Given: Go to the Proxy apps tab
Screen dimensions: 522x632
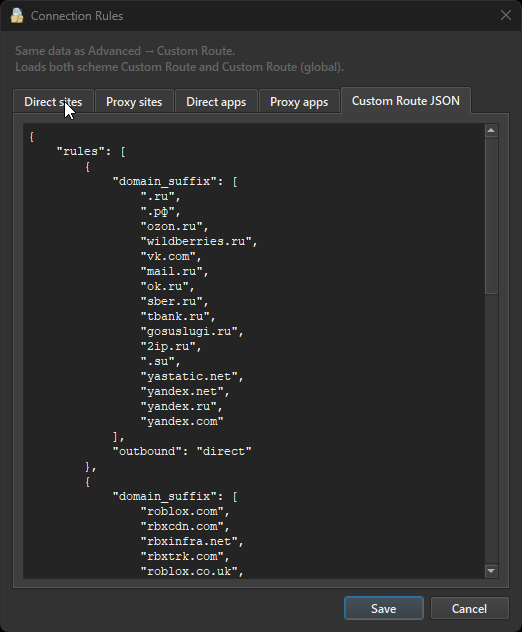Looking at the screenshot, I should click(x=299, y=102).
